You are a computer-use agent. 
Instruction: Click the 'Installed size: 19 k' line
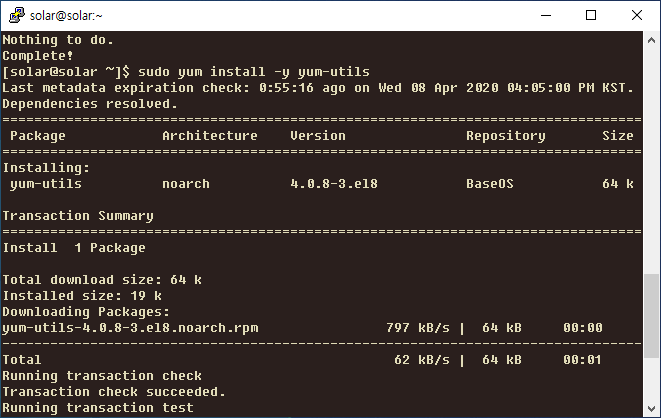82,296
